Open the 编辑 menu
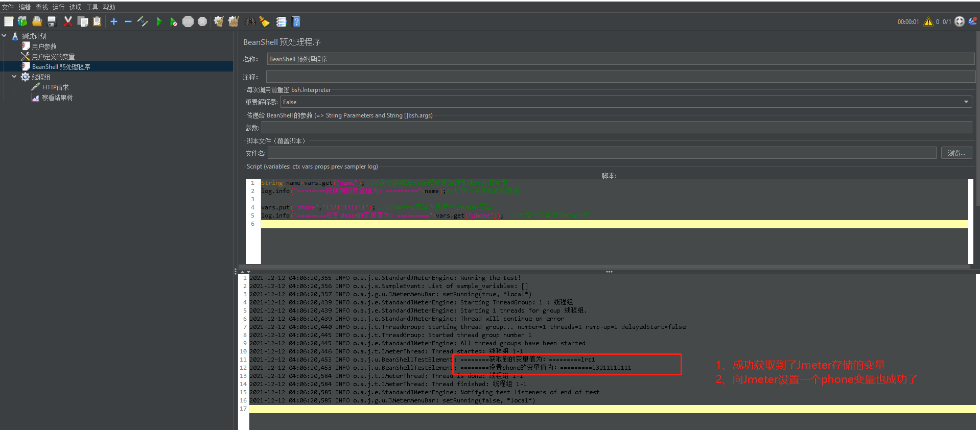The image size is (980, 430). 25,7
